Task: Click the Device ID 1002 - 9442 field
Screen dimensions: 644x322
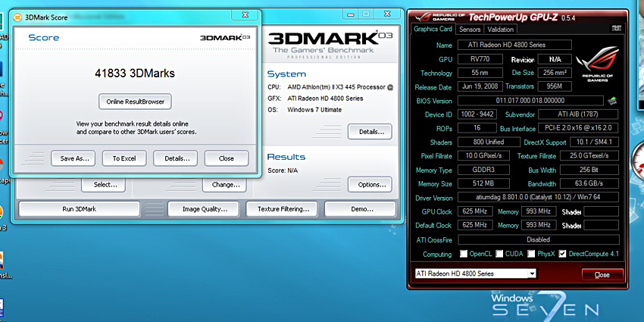Action: 477,114
